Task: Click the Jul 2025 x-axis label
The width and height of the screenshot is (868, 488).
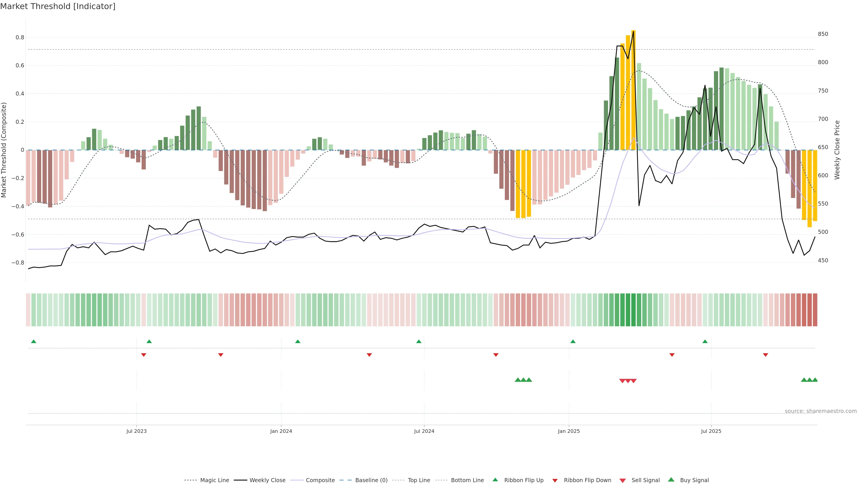Action: point(711,431)
